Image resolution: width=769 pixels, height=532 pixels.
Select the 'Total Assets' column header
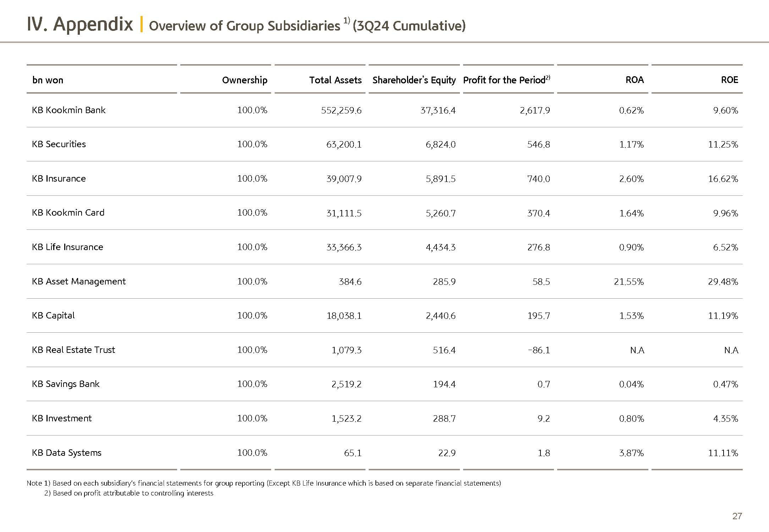pyautogui.click(x=335, y=80)
